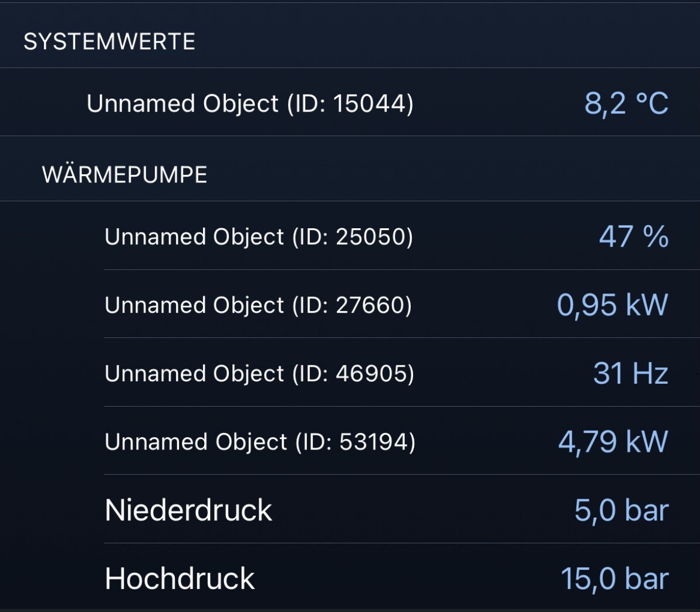Tap the 31 Hz frequency value

(x=630, y=374)
